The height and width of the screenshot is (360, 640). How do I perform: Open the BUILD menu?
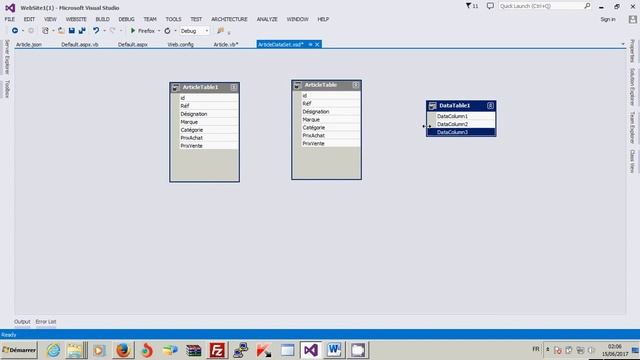click(x=102, y=19)
